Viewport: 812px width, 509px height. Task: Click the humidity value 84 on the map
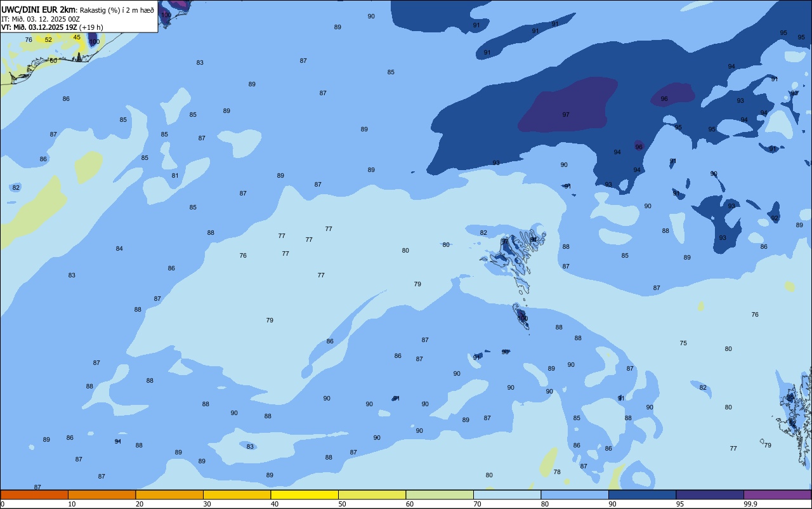pyautogui.click(x=119, y=249)
